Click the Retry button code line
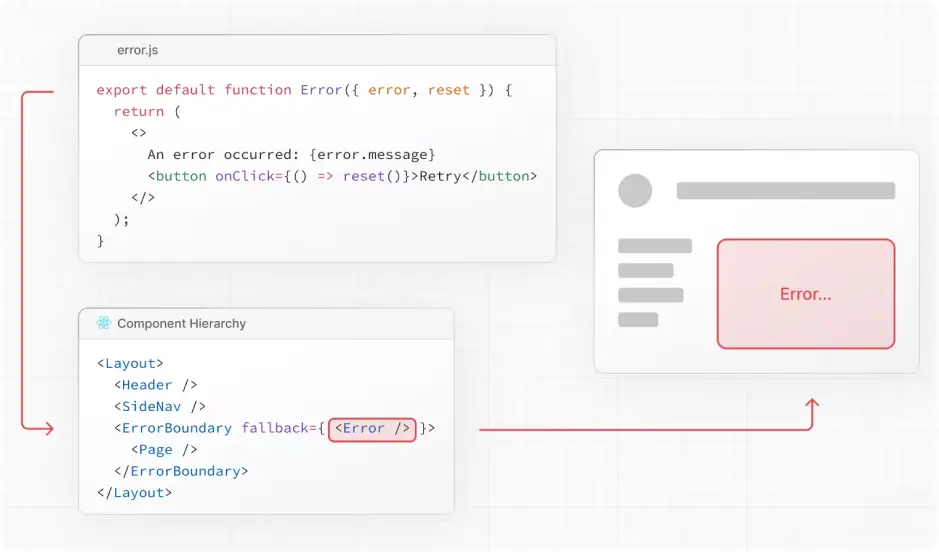The image size is (939, 552). [343, 176]
